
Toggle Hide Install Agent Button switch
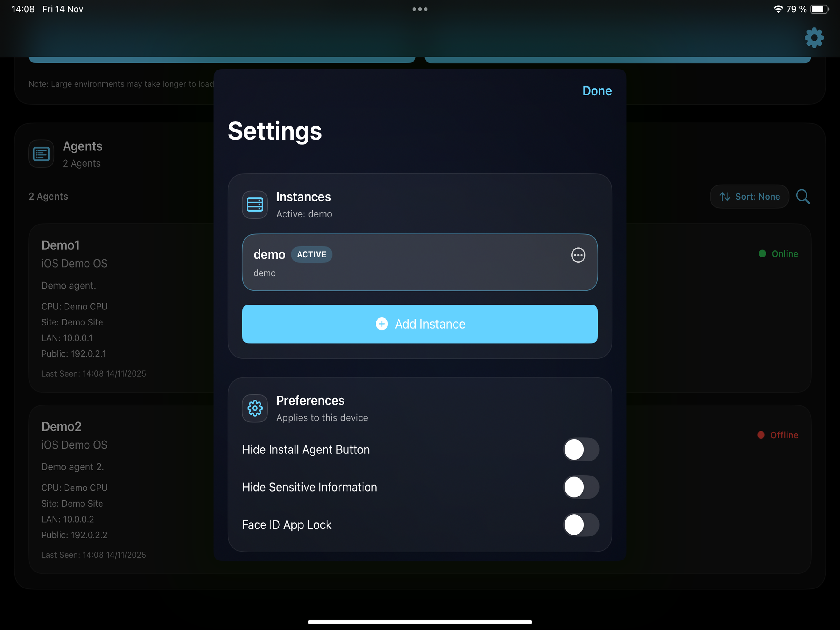(x=581, y=449)
